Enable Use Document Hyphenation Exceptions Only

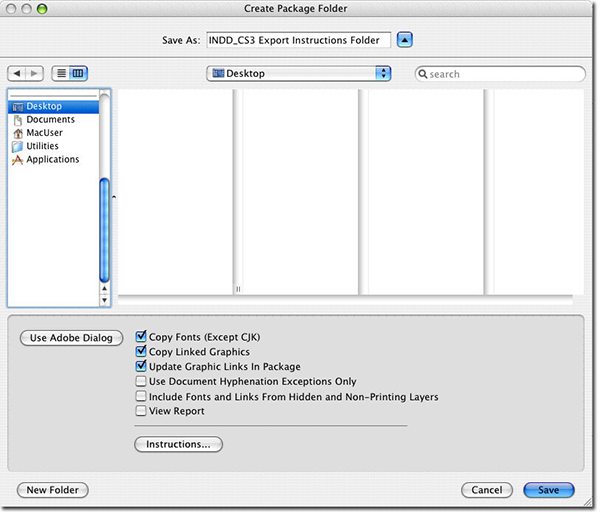pyautogui.click(x=141, y=381)
